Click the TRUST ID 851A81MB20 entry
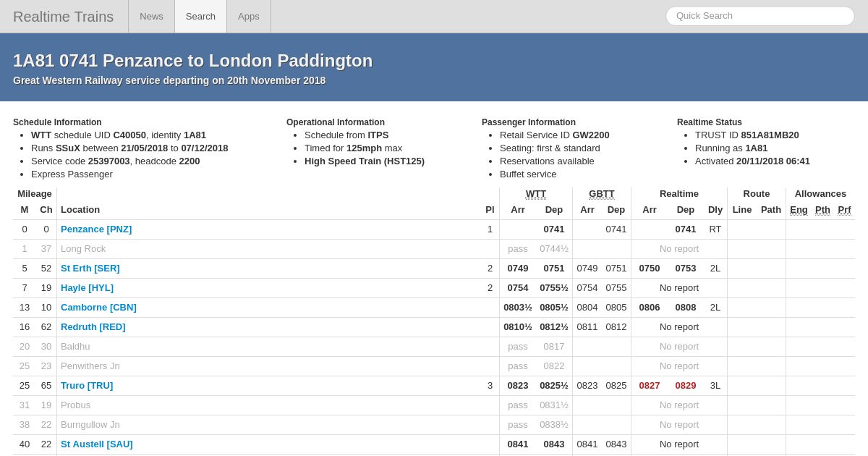This screenshot has height=456, width=868. pos(747,135)
